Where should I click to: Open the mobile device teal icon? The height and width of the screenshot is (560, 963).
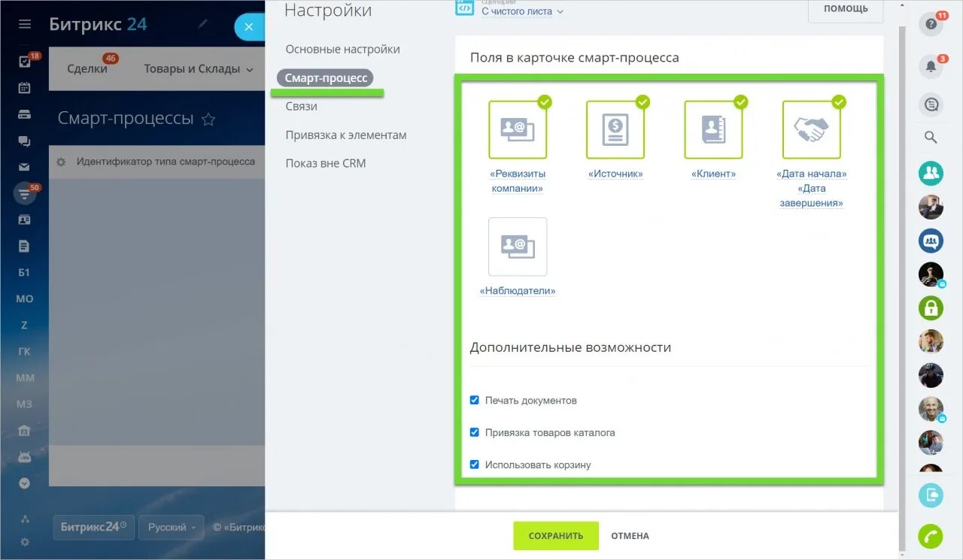tap(931, 495)
